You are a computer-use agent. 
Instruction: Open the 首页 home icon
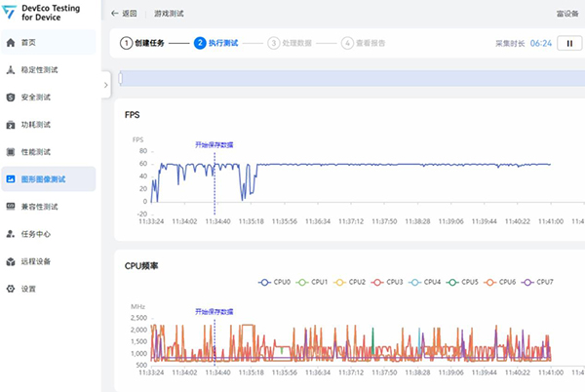[11, 43]
